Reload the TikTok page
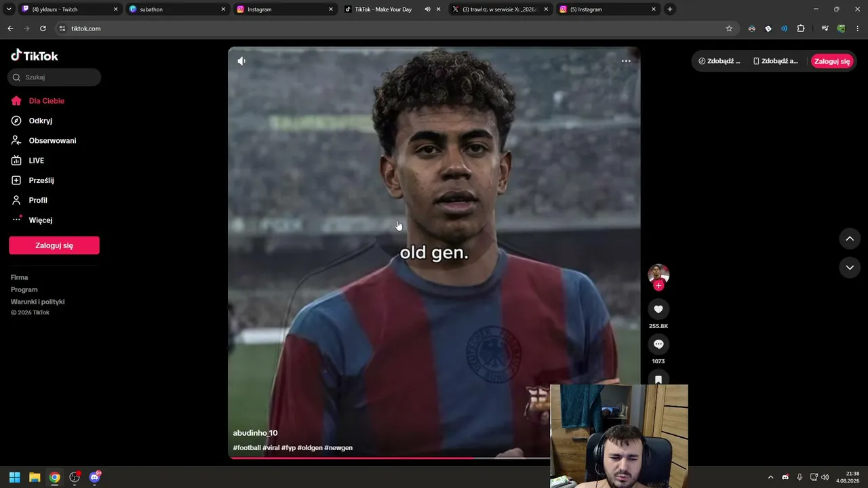Screen dimensions: 868x488 (43, 28)
